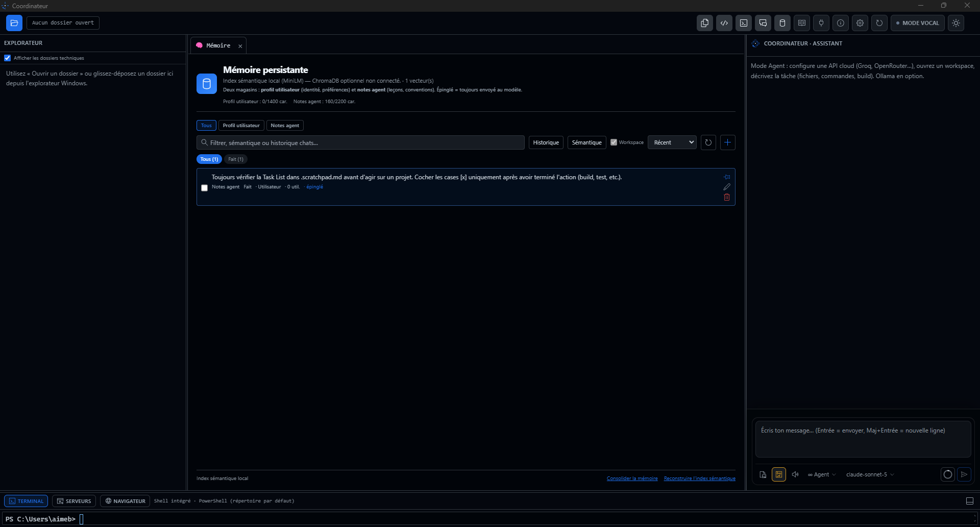Click the reload icon in top toolbar
This screenshot has width=980, height=527.
point(879,23)
